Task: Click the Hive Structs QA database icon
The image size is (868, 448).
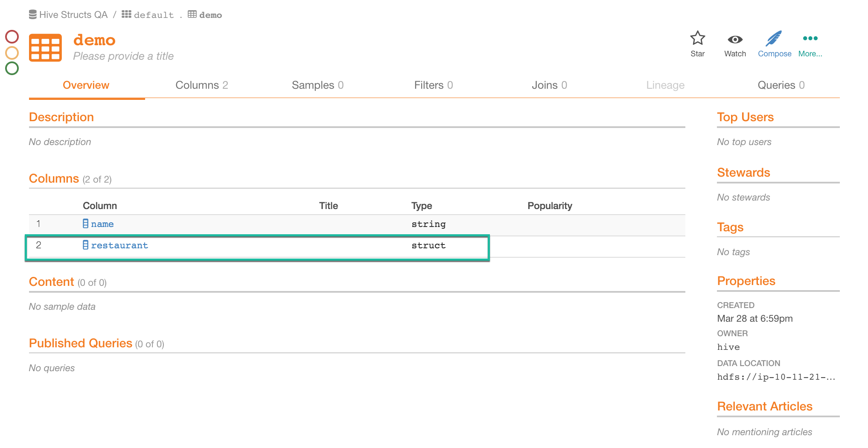Action: click(x=33, y=15)
